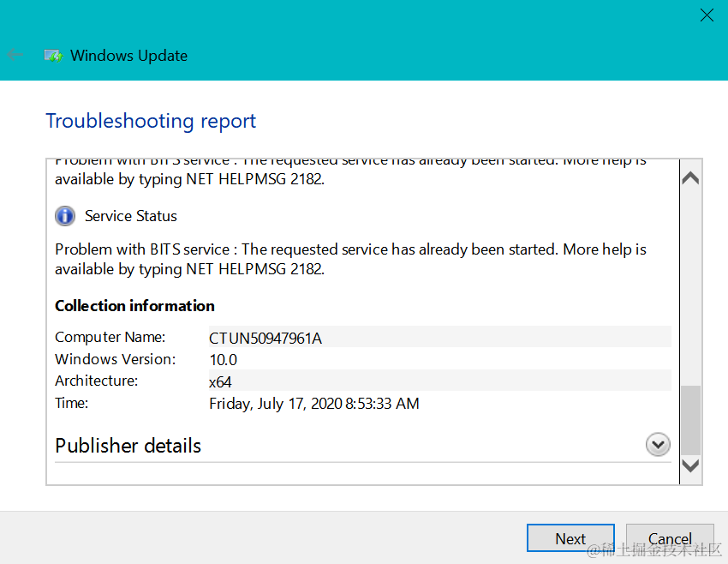Click the Time label
The height and width of the screenshot is (564, 728).
pyautogui.click(x=71, y=403)
